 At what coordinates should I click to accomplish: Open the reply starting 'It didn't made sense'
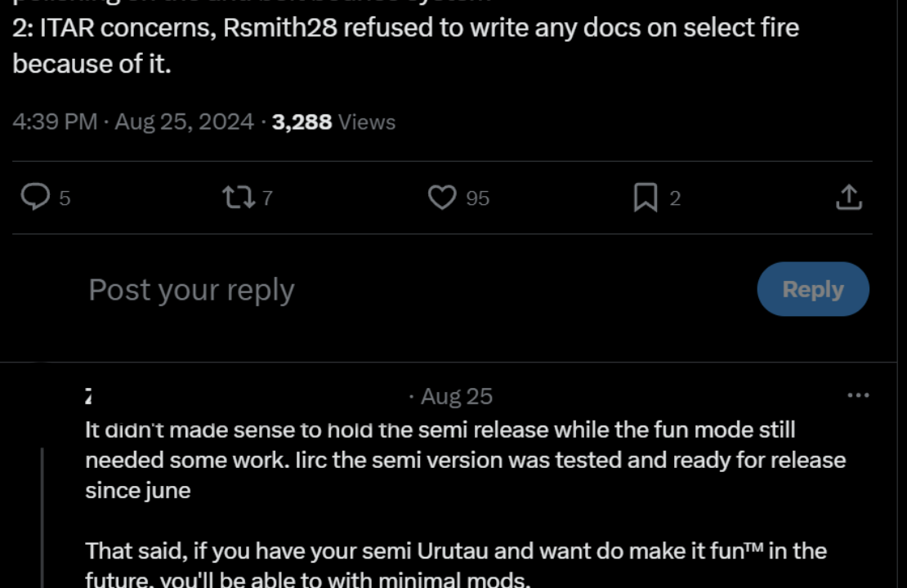[466, 461]
